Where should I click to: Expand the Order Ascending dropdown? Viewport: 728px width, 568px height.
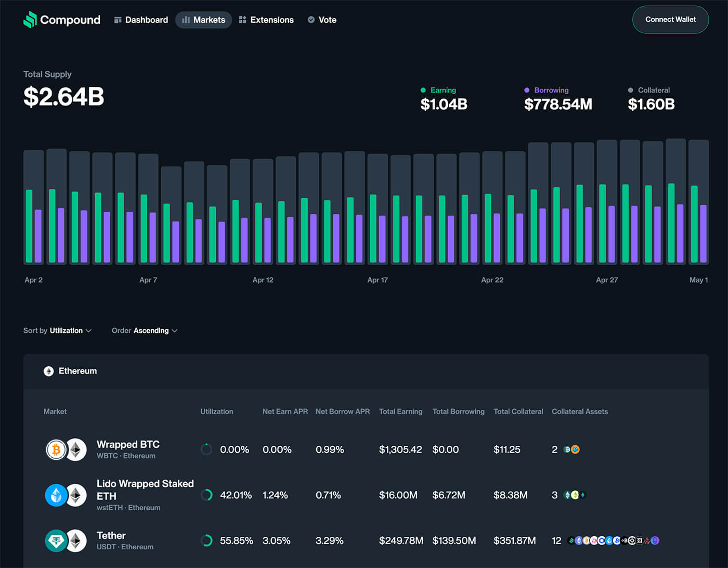tap(145, 331)
